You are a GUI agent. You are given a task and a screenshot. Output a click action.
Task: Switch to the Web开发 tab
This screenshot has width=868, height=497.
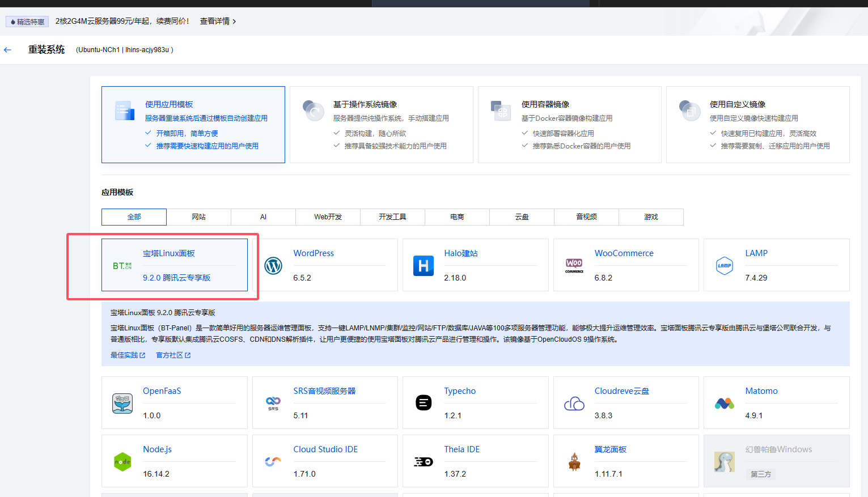[328, 217]
